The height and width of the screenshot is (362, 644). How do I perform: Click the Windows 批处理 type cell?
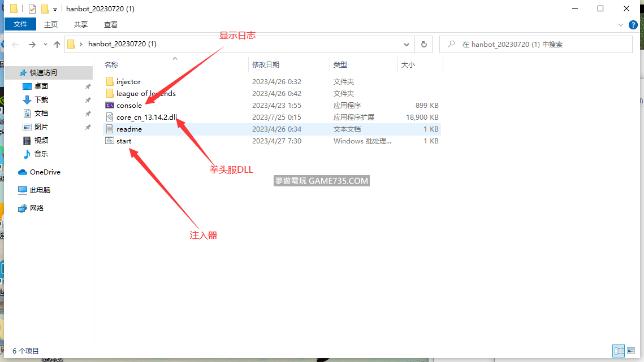point(362,141)
